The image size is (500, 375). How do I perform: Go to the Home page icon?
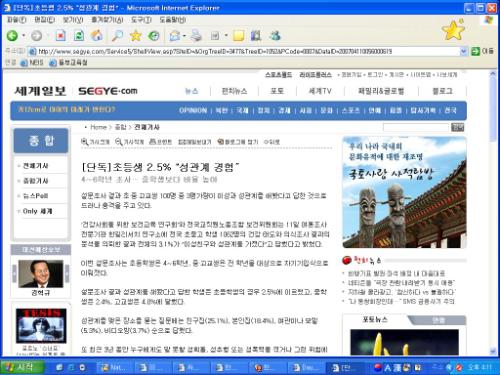97,35
